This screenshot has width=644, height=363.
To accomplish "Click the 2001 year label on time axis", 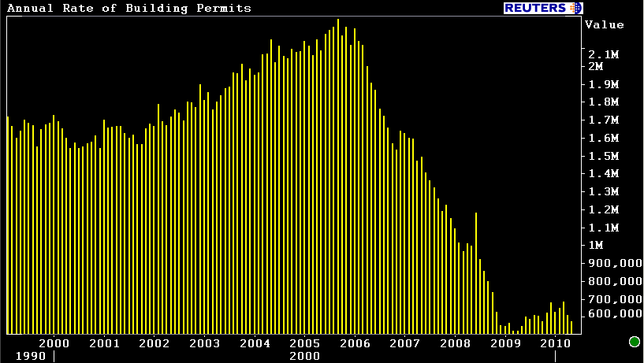I will [x=104, y=343].
